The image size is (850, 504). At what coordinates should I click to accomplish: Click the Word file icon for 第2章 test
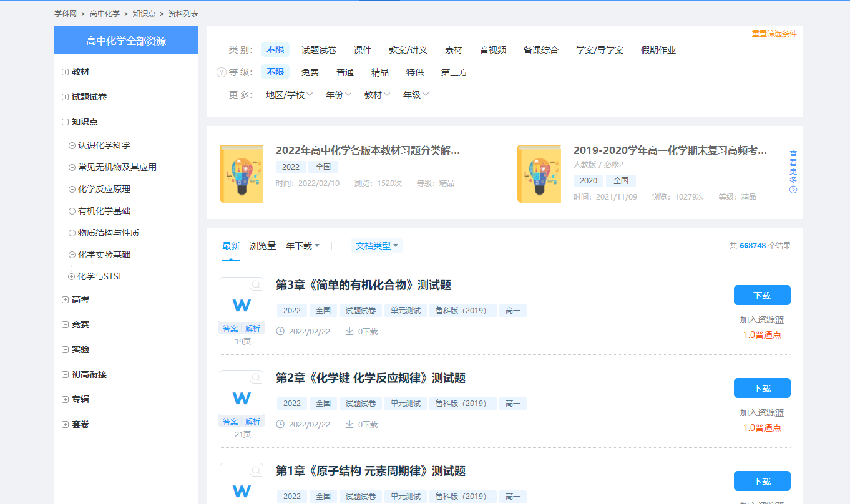coord(242,397)
